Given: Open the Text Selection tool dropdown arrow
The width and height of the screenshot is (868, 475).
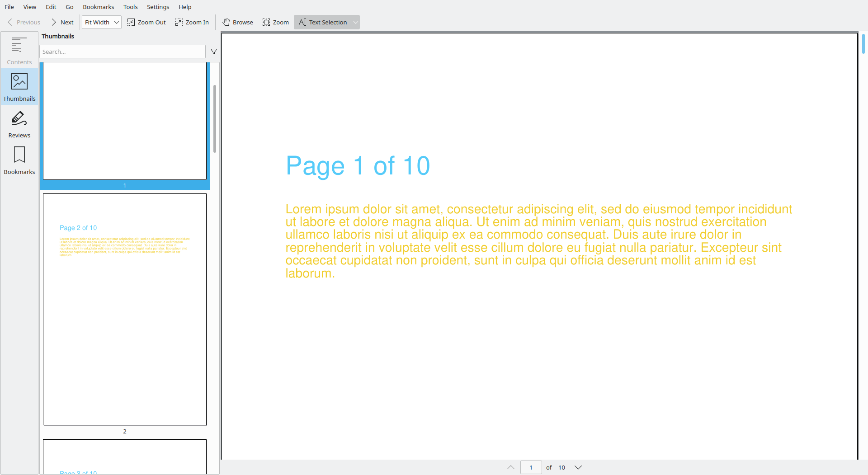Looking at the screenshot, I should pyautogui.click(x=356, y=22).
